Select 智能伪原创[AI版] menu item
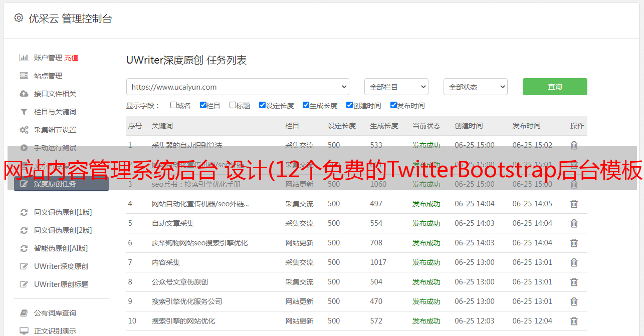 [61, 248]
